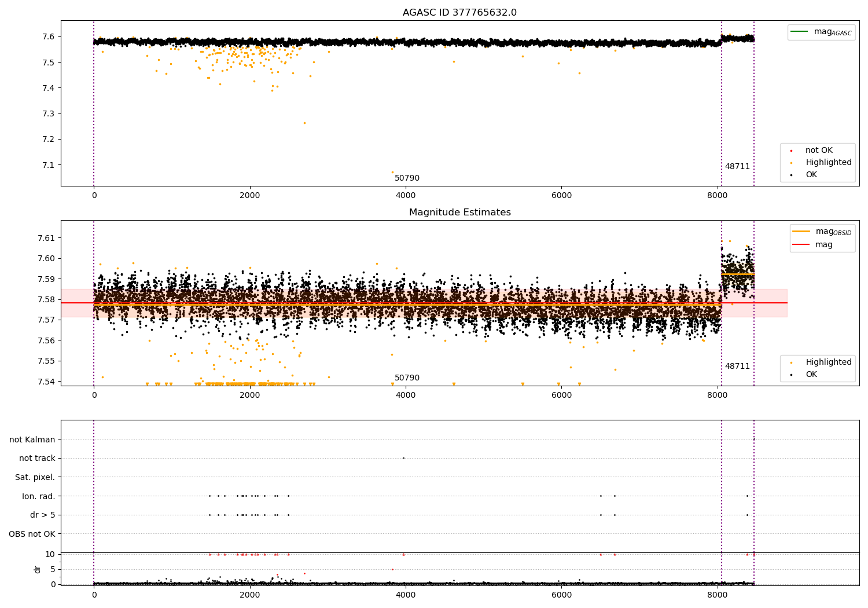Select 'not OK' legend entry in top plot
This screenshot has width=868, height=608.
pos(818,151)
